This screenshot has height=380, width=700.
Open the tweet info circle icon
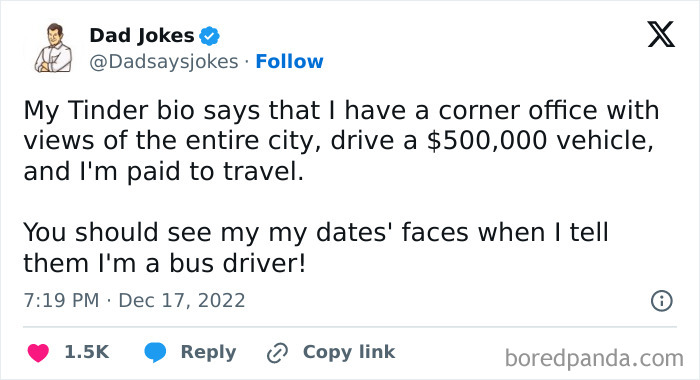(x=662, y=301)
